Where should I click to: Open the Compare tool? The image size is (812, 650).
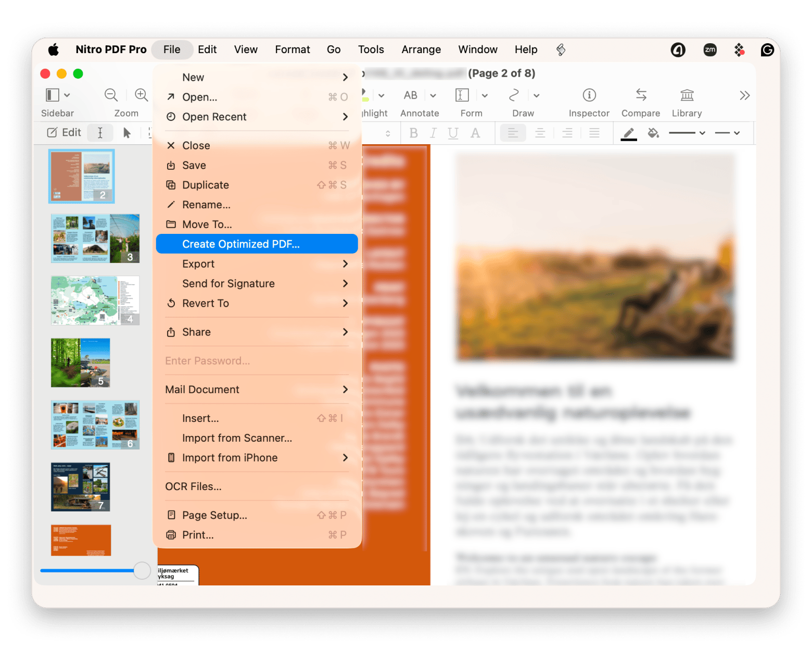click(x=641, y=95)
